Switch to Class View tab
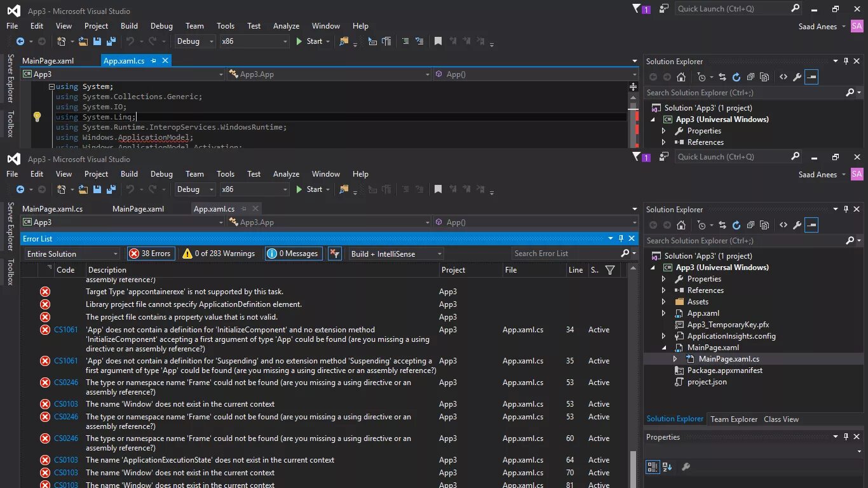868x488 pixels. pos(781,419)
